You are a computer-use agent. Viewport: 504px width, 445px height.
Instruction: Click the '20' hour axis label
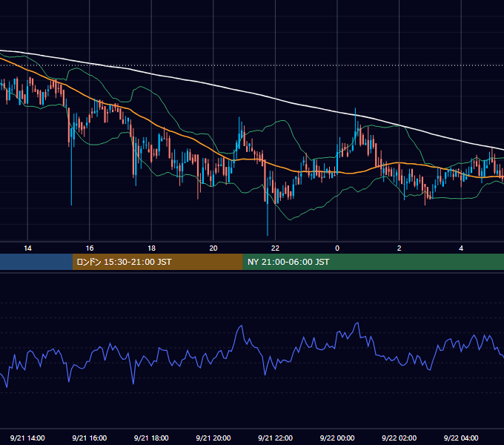click(x=213, y=248)
